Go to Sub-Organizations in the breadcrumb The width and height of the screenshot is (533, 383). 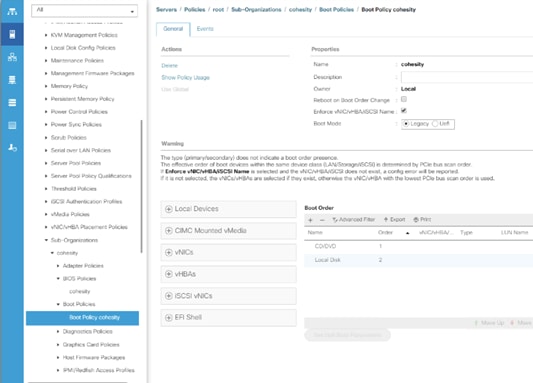tap(256, 10)
